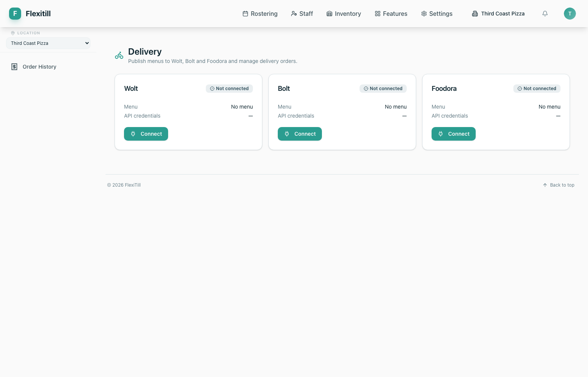Click the plug icon on Foodora's Connect button

441,134
